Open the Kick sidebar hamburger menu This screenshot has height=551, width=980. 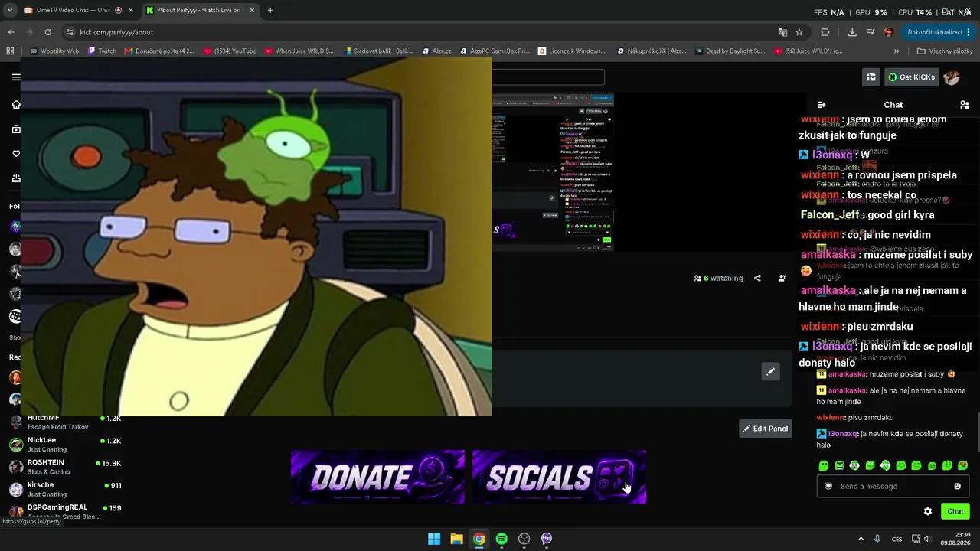16,77
